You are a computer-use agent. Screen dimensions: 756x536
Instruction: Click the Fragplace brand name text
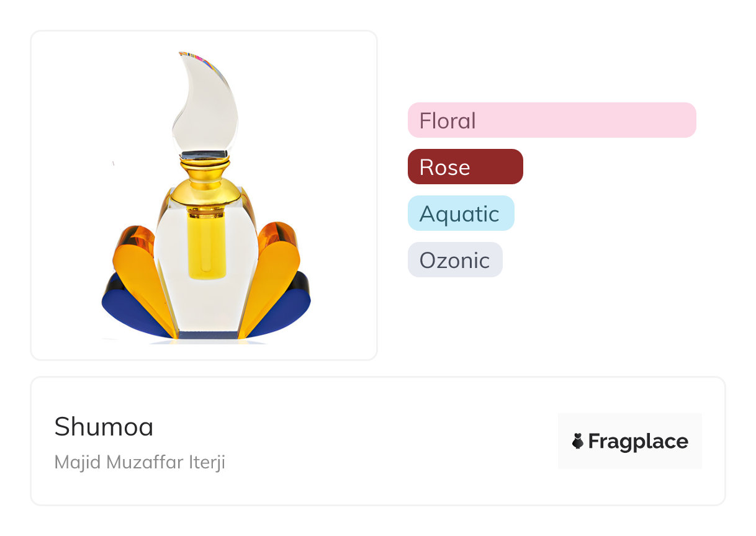[x=637, y=441]
